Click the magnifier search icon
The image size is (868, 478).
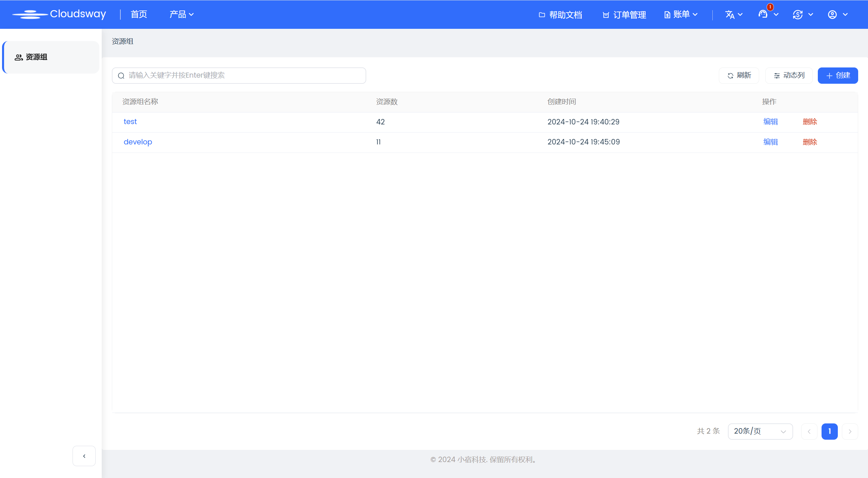[121, 76]
